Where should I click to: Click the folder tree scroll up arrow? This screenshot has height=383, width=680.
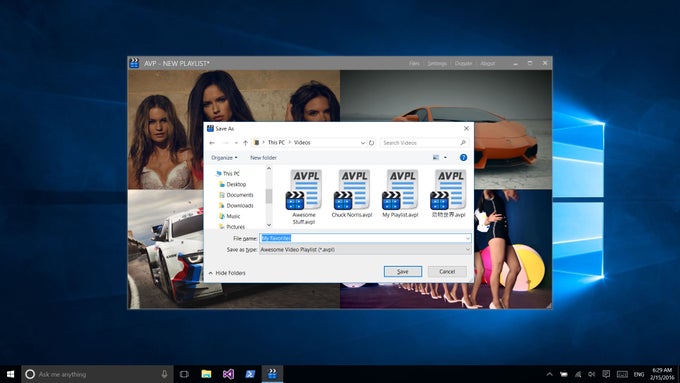click(x=269, y=168)
